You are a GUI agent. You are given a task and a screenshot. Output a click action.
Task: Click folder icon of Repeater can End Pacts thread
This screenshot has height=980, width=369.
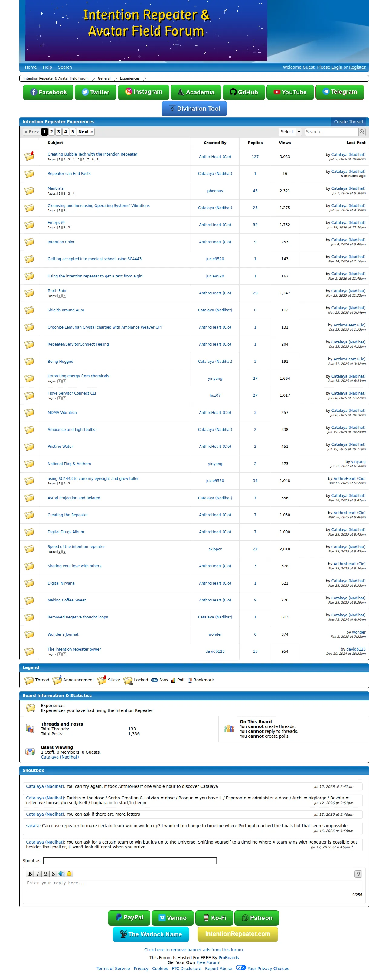click(29, 174)
